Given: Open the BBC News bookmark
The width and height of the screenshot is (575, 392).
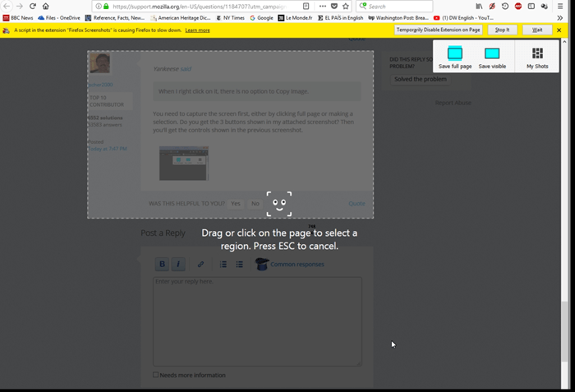Looking at the screenshot, I should click(x=17, y=17).
